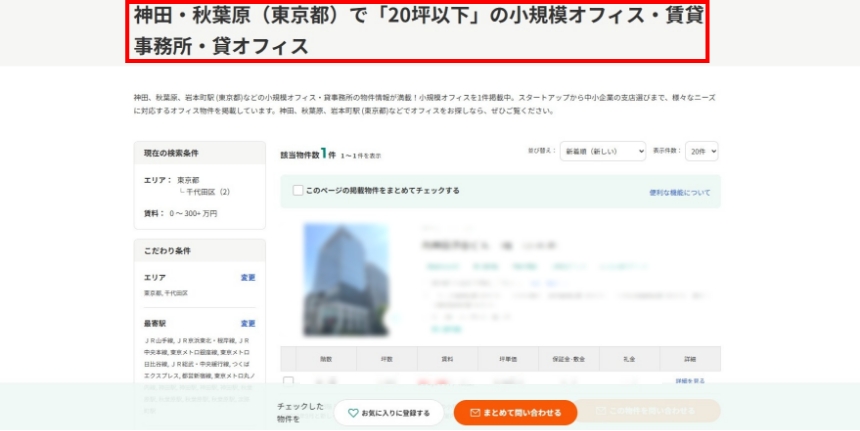Click 変更 link next to 最寄駅
This screenshot has width=860, height=431.
point(248,324)
